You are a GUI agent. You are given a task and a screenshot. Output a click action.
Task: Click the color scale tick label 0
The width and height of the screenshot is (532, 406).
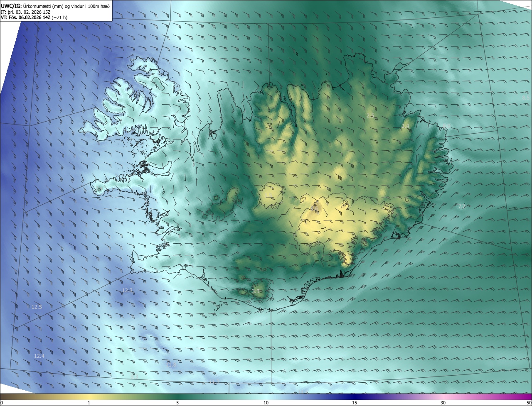pos(2,403)
